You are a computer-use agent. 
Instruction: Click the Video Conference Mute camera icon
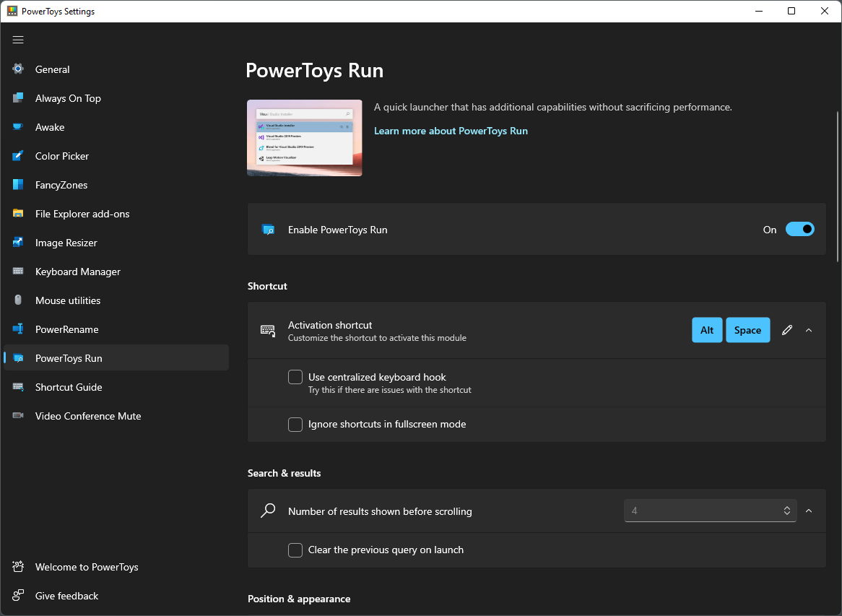coord(18,416)
